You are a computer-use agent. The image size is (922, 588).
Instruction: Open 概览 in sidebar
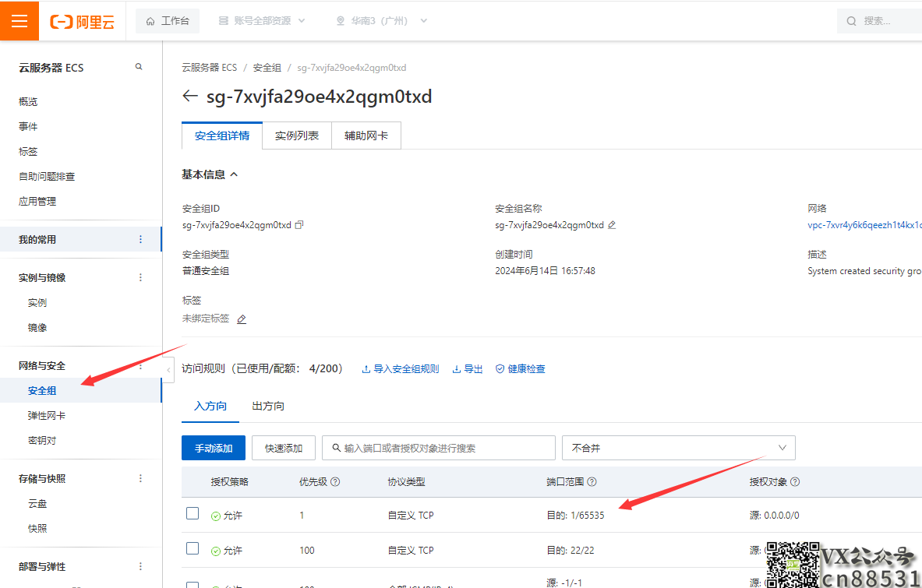click(28, 101)
